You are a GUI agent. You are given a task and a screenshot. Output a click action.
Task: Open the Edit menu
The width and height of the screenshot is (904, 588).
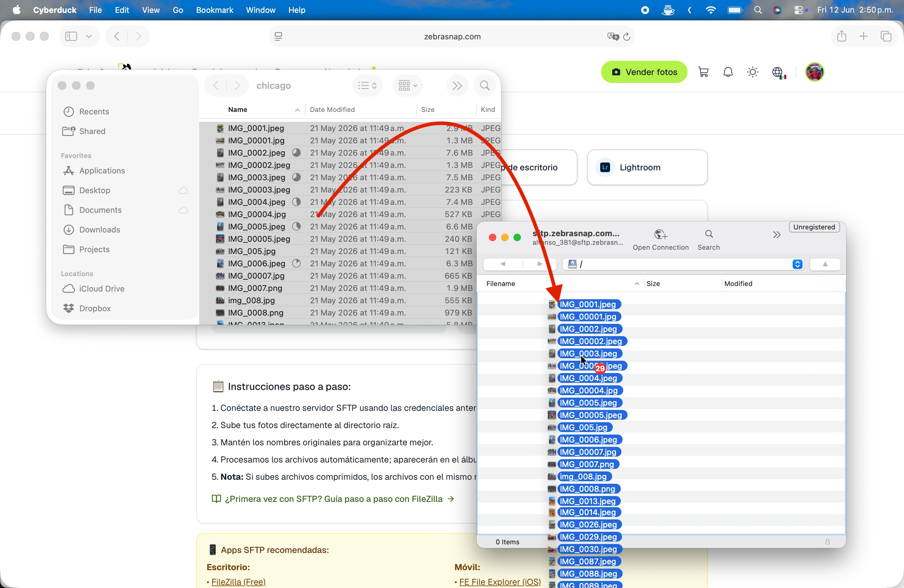click(122, 10)
